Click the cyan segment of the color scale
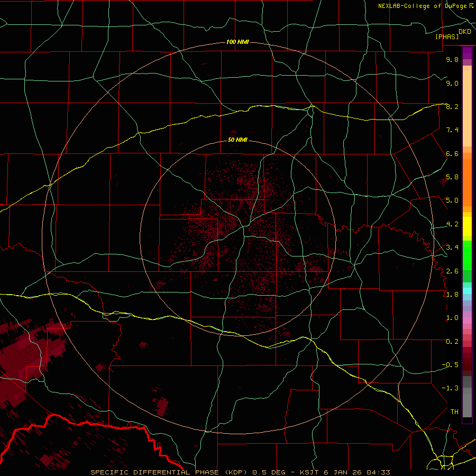 467,291
